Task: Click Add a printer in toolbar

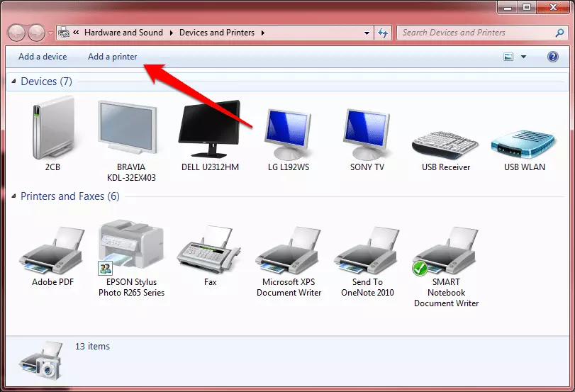Action: (x=112, y=57)
